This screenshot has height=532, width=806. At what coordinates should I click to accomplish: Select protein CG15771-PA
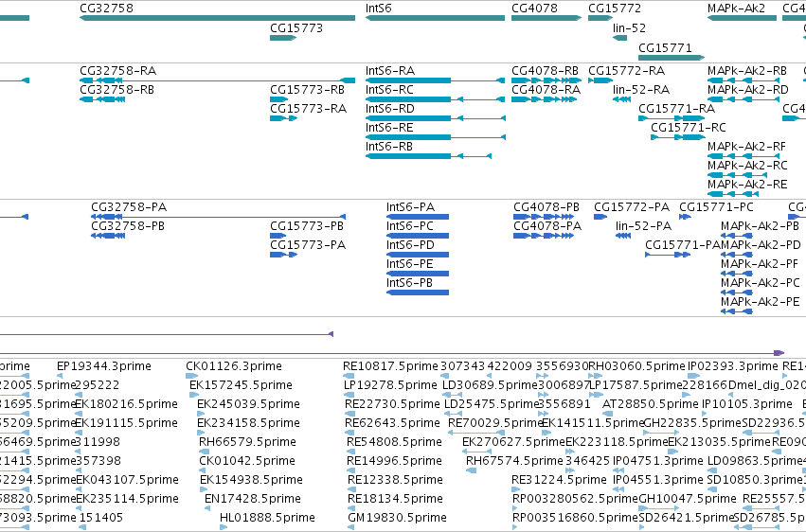[x=668, y=255]
